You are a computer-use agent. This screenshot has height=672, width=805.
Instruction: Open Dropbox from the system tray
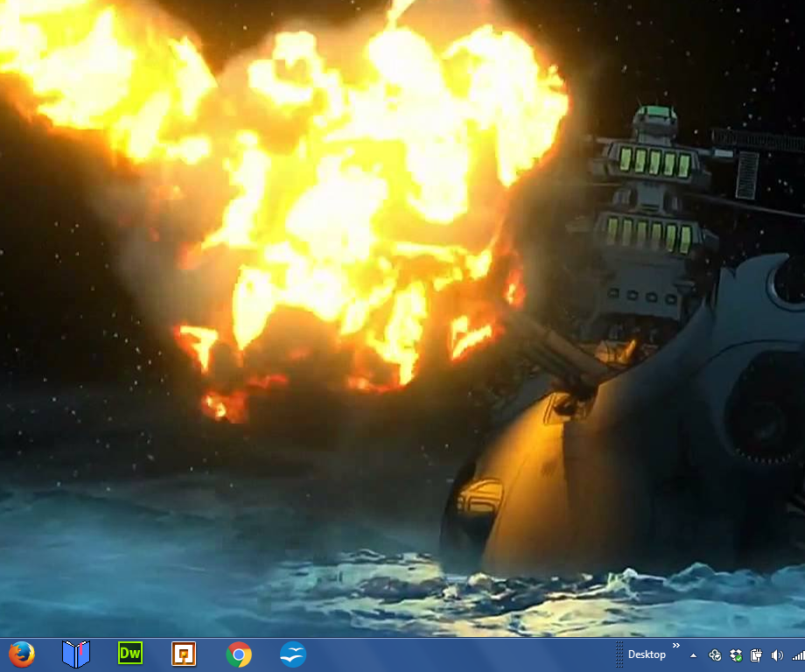click(736, 654)
